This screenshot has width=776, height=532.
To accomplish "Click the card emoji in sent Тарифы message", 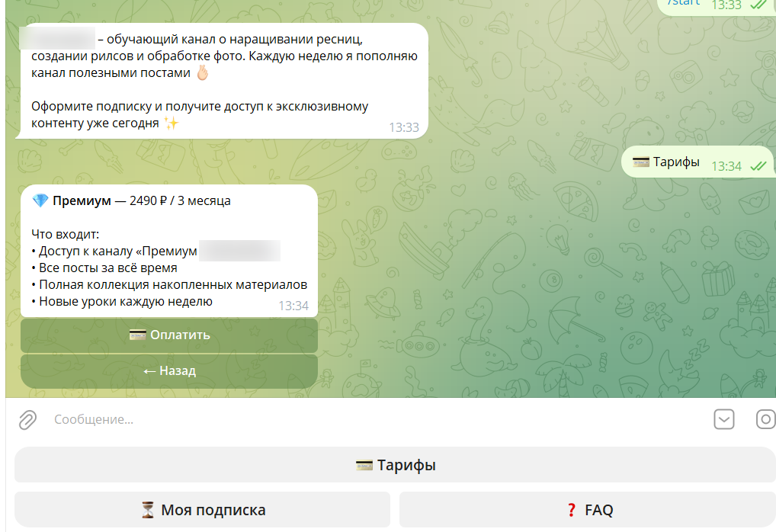I will (x=641, y=162).
